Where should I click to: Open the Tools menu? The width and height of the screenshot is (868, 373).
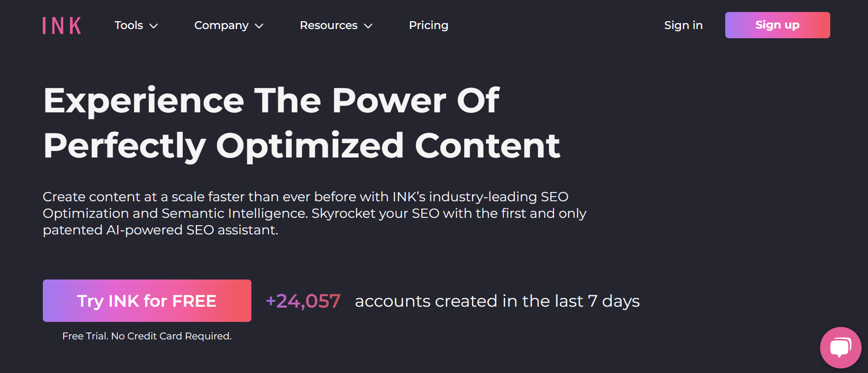(x=136, y=25)
